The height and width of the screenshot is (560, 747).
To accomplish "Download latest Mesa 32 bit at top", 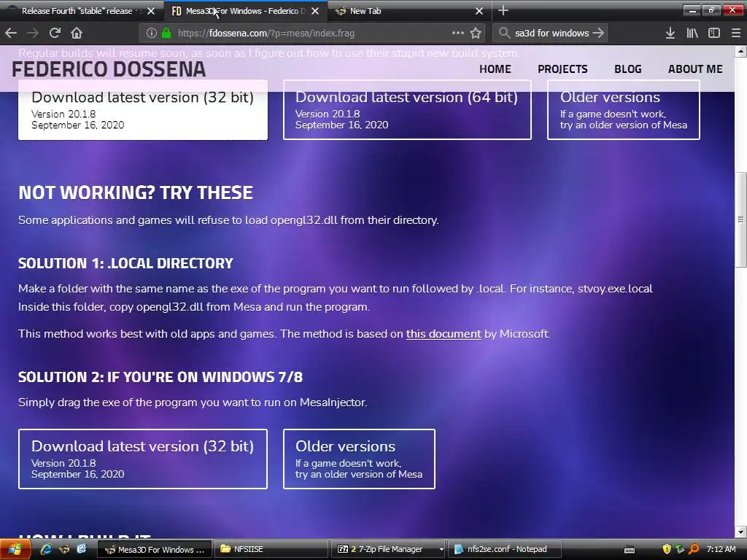I will click(x=143, y=110).
